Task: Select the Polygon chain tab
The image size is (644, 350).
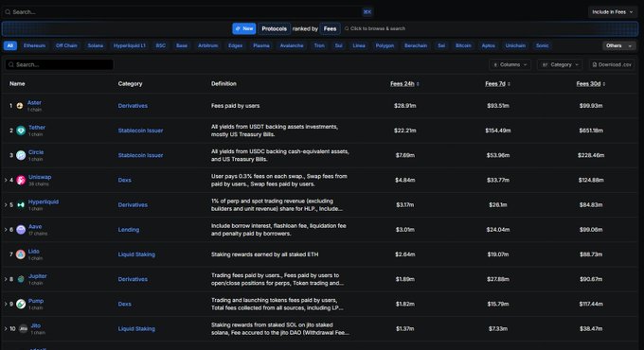Action: [x=385, y=45]
